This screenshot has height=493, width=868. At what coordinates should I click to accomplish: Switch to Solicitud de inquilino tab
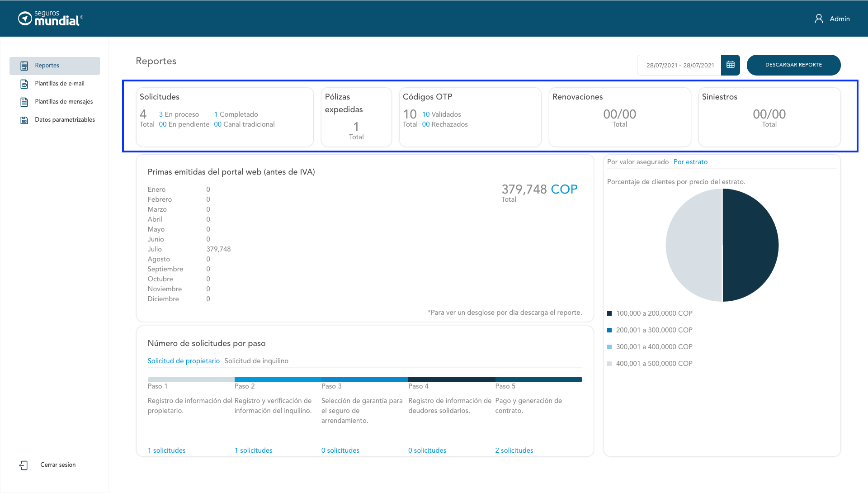(x=256, y=361)
